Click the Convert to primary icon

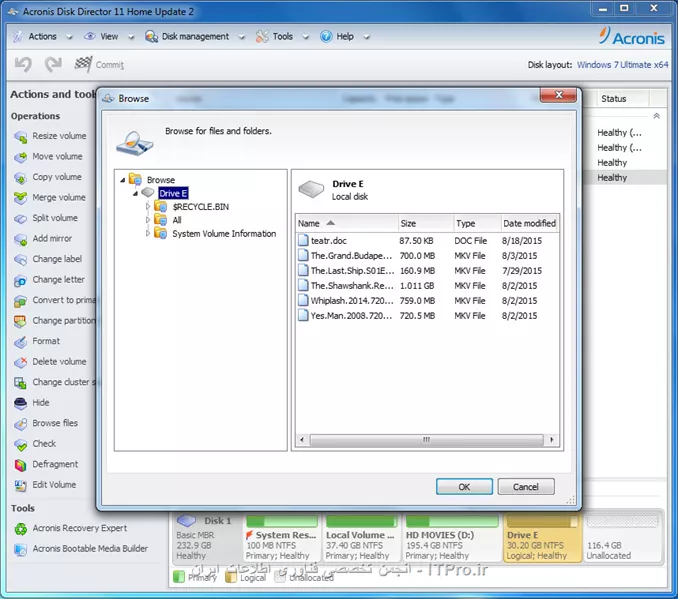[x=20, y=301]
